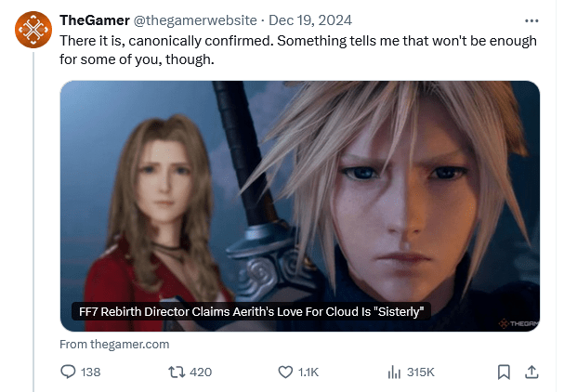564x392 pixels.
Task: Click the TheGamer display name
Action: click(94, 20)
